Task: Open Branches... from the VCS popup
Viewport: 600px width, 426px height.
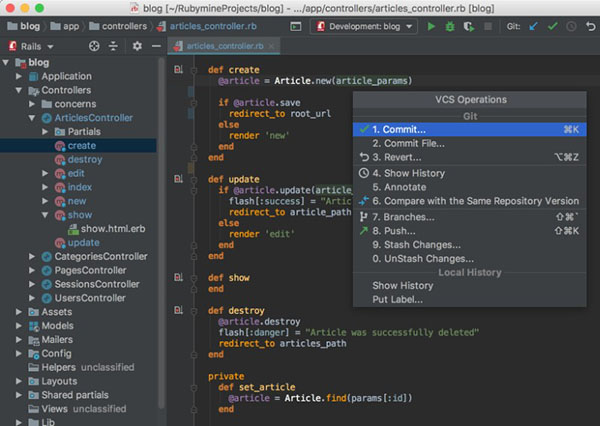Action: (470, 217)
